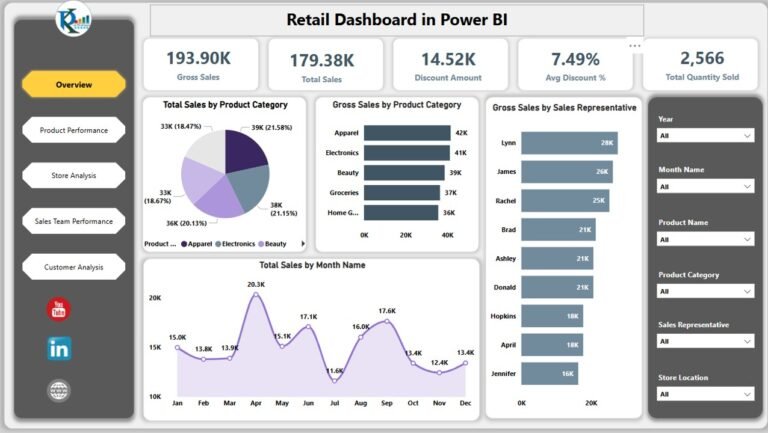Click 'Total Sales by Product Category' title
Image resolution: width=768 pixels, height=433 pixels.
coord(225,105)
